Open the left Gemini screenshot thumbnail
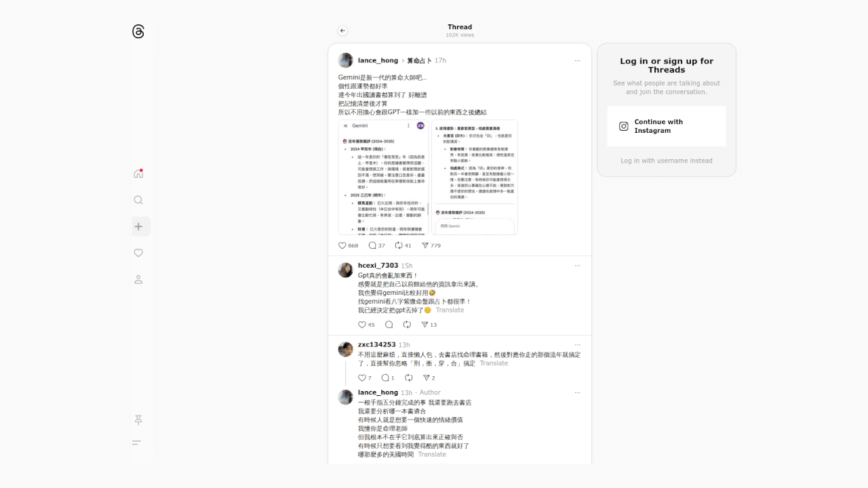The image size is (868, 488). coord(384,178)
